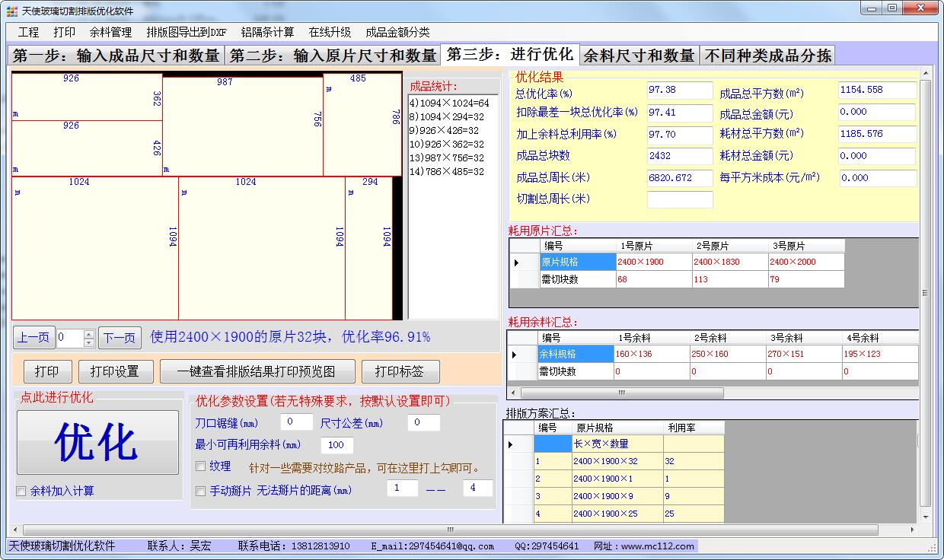The image size is (944, 560).
Task: Click the 786 by 485 piece in layout
Action: [x=362, y=125]
